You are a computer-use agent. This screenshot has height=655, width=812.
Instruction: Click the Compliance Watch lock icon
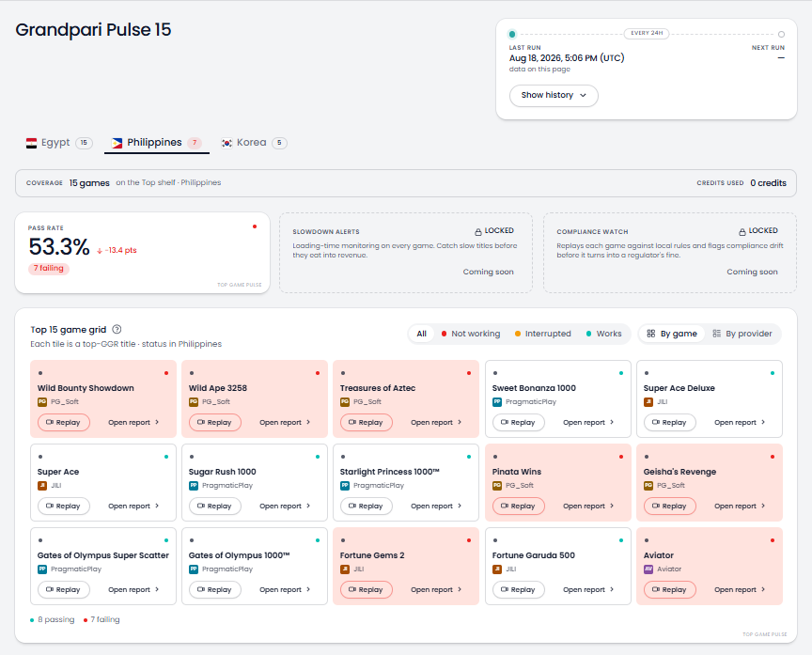[742, 231]
